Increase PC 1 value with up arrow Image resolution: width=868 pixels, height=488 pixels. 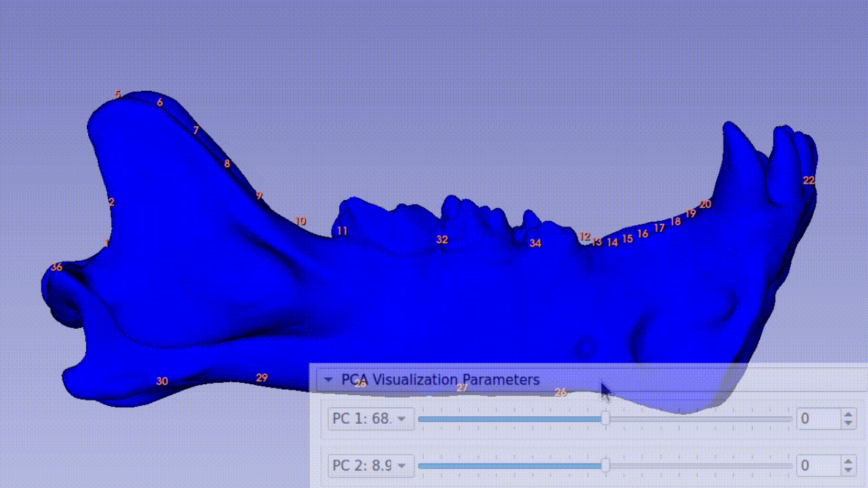click(848, 415)
